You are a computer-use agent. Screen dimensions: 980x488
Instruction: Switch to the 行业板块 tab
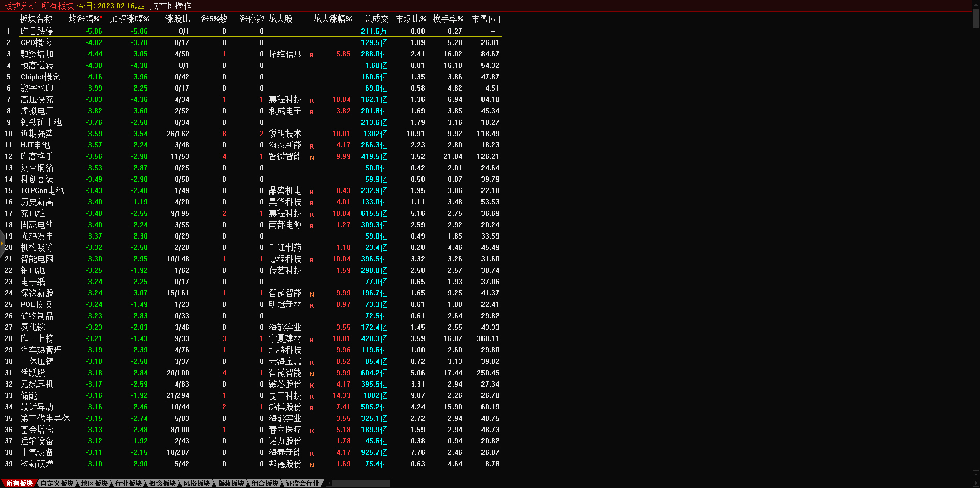coord(128,483)
